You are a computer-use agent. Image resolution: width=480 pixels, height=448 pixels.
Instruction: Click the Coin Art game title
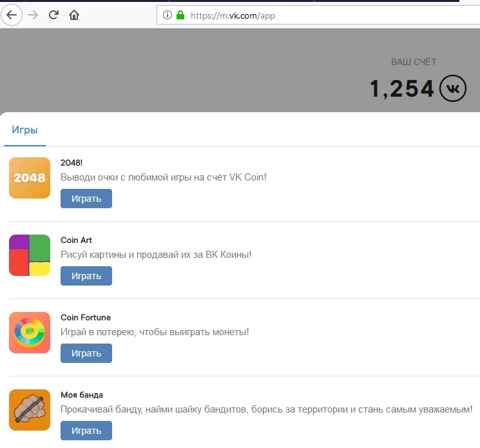76,240
